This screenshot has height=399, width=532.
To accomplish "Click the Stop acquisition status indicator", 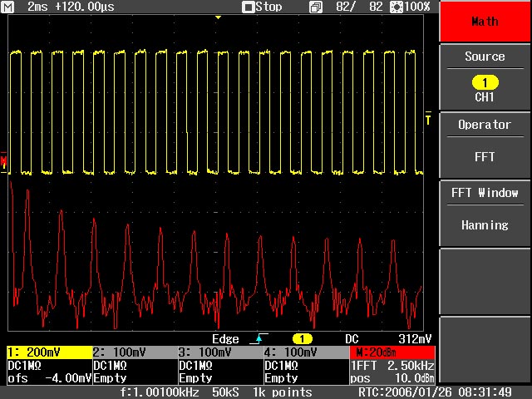I will [262, 7].
